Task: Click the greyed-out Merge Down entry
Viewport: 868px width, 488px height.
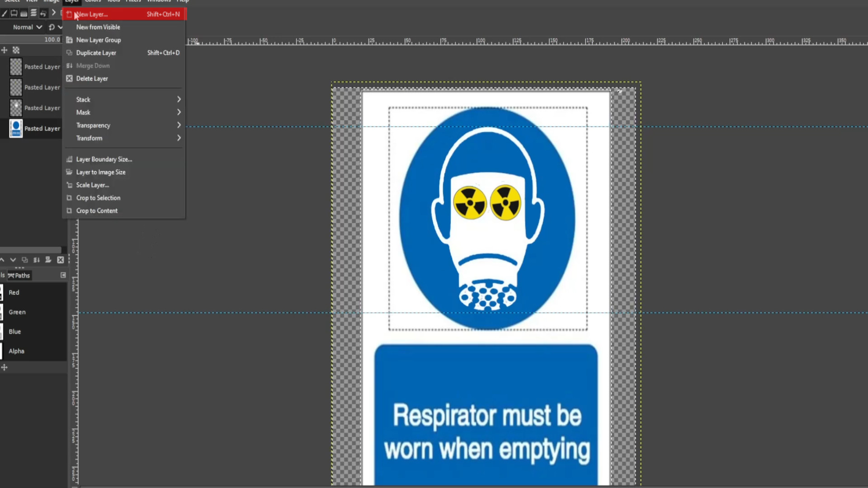Action: (124, 66)
